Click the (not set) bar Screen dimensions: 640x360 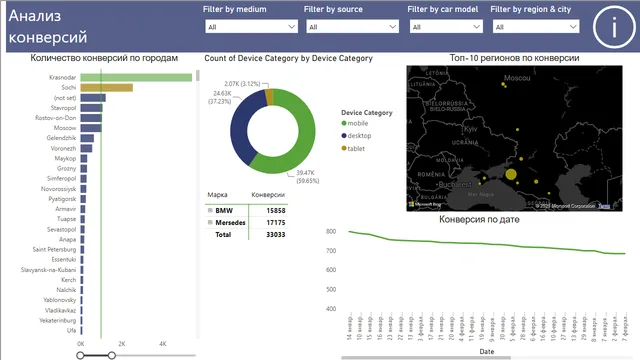93,98
